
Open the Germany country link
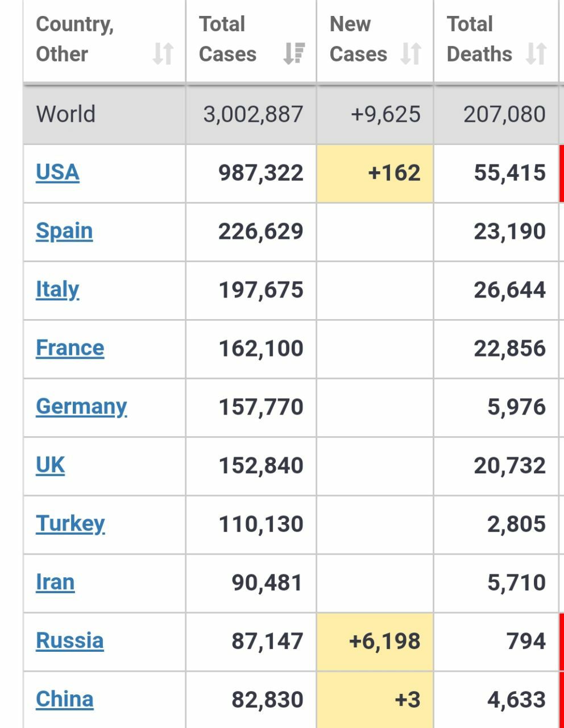pos(81,407)
